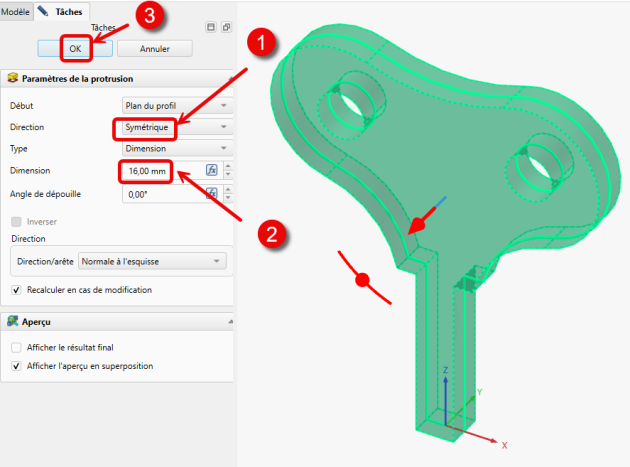This screenshot has width=630, height=467.
Task: Click the pencil icon on Tâches tab
Action: point(43,11)
